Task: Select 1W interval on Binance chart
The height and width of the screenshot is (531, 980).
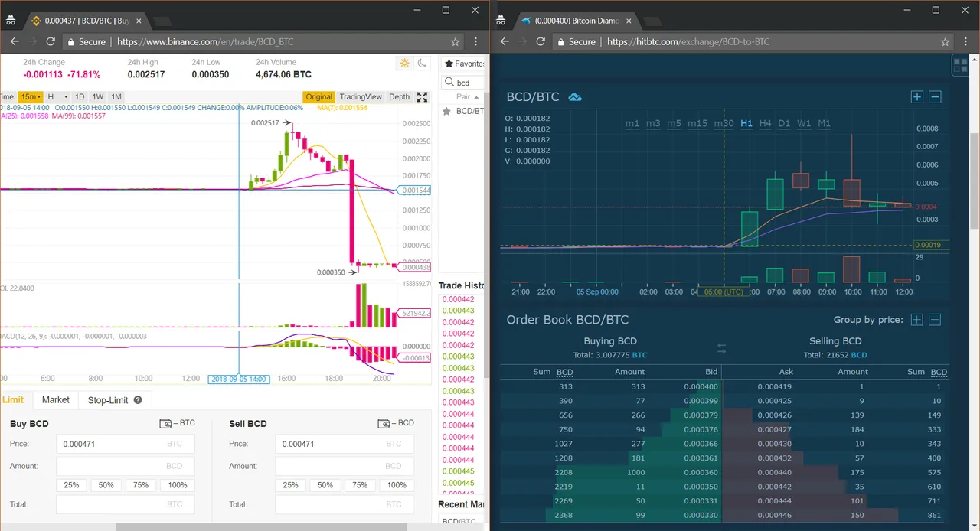Action: [x=98, y=96]
